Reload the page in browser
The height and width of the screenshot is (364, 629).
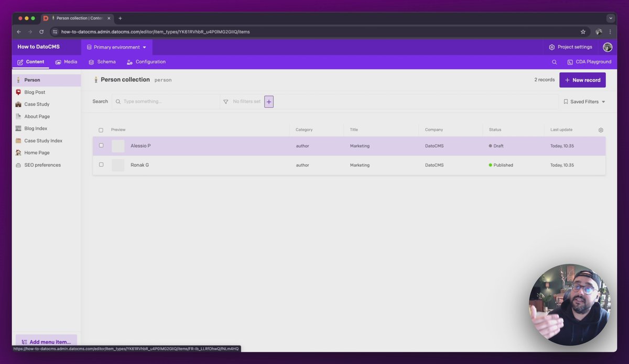[x=41, y=32]
